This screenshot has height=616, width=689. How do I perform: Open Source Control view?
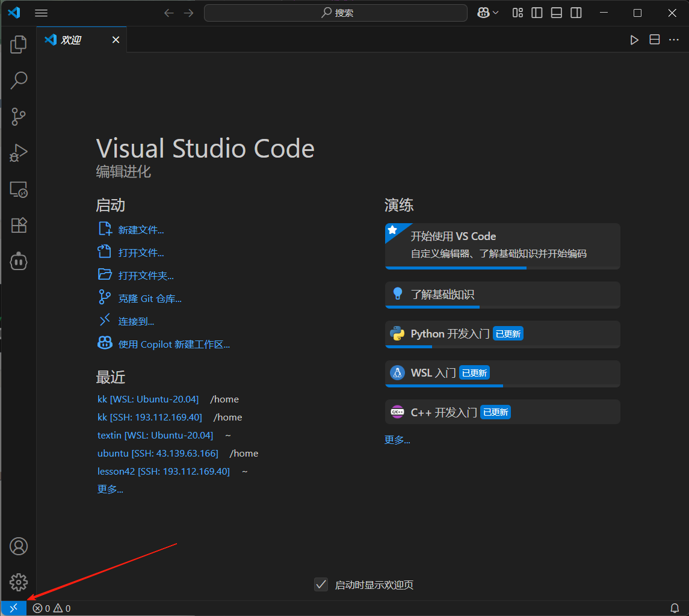click(x=19, y=117)
